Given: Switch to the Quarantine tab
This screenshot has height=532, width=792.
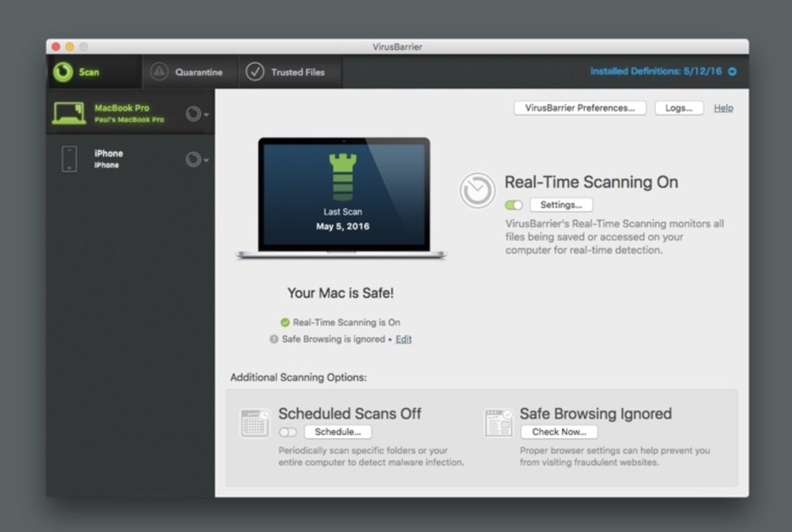Looking at the screenshot, I should (190, 72).
